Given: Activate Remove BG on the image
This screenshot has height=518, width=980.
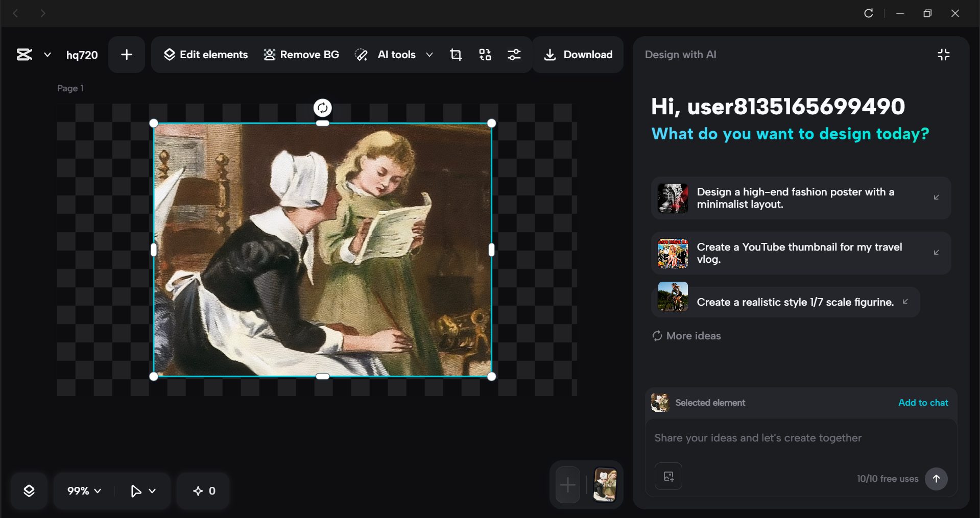Looking at the screenshot, I should point(301,55).
